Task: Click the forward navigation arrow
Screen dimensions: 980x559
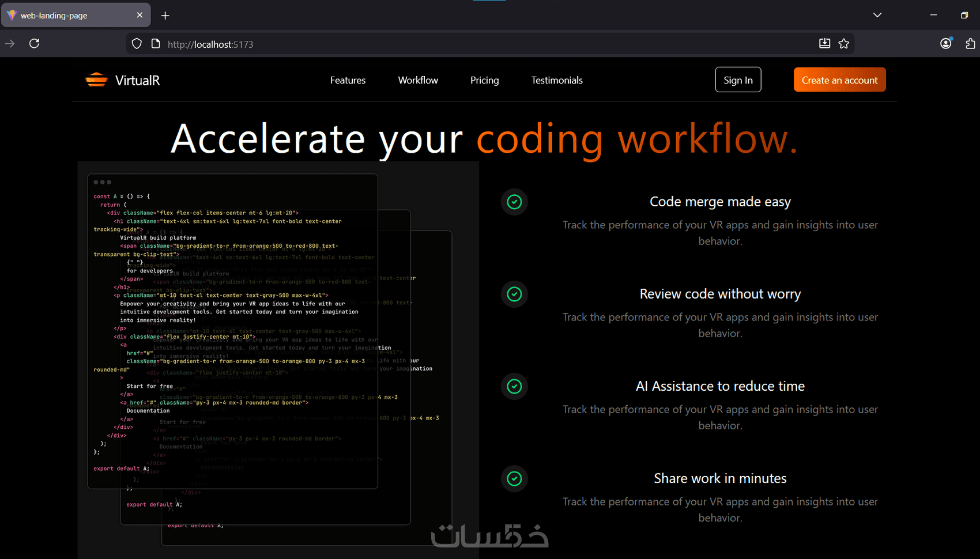Action: point(10,44)
